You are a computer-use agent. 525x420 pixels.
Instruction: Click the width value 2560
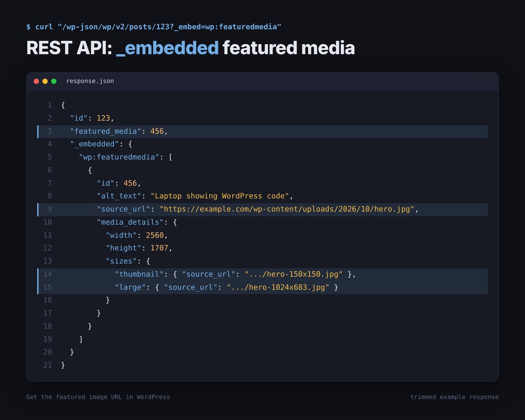(x=155, y=235)
